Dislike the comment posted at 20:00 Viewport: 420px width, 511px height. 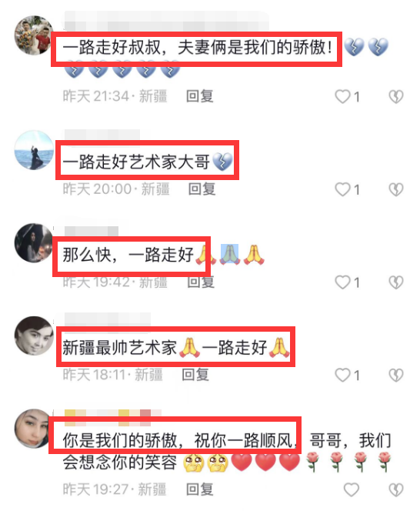click(396, 189)
